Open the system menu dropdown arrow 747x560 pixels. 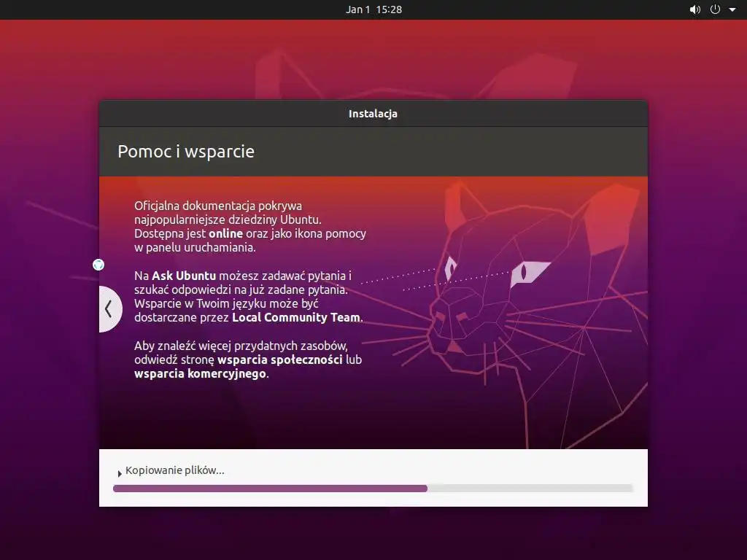point(732,9)
